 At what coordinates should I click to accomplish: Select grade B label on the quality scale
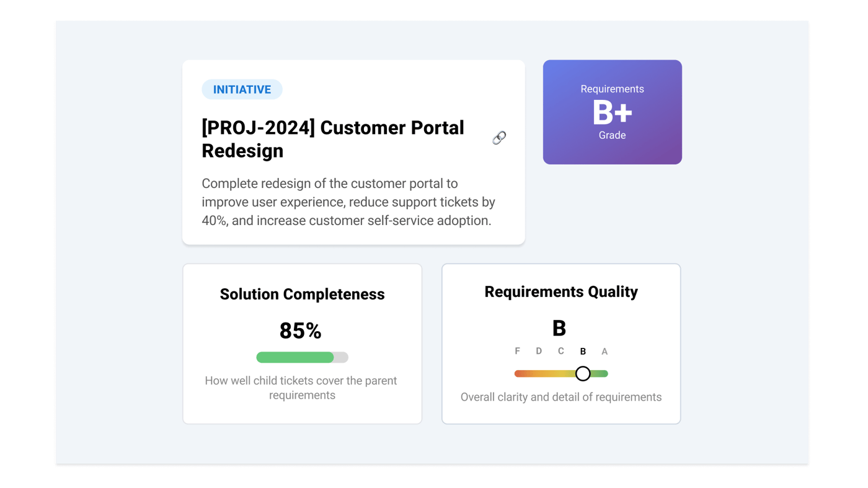point(583,352)
